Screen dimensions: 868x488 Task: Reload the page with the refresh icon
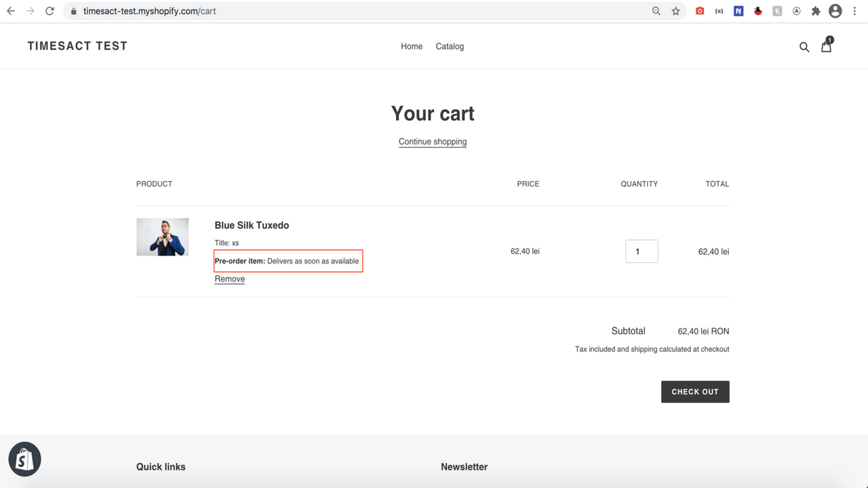pyautogui.click(x=50, y=11)
